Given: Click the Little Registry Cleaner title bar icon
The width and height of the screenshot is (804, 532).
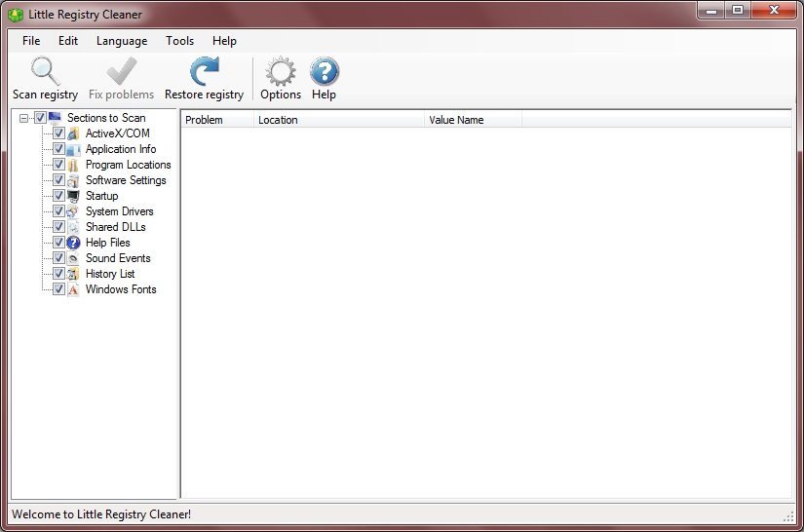Looking at the screenshot, I should pyautogui.click(x=16, y=15).
